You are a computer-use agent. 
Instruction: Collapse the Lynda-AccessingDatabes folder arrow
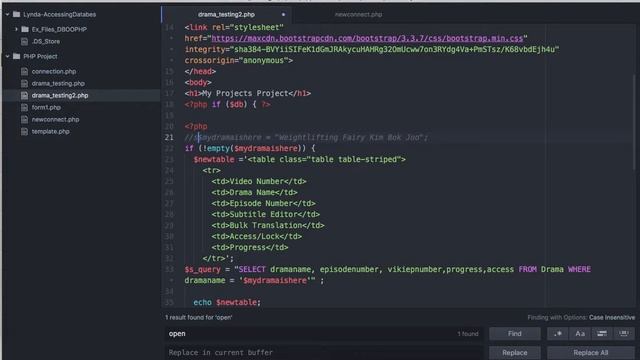[x=7, y=14]
